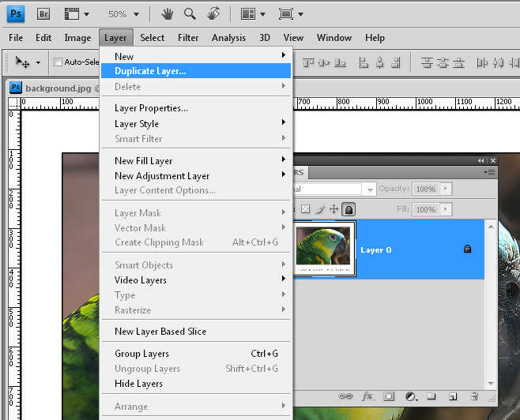Choose Hide Layers menu item
Image resolution: width=520 pixels, height=420 pixels.
pyautogui.click(x=196, y=383)
